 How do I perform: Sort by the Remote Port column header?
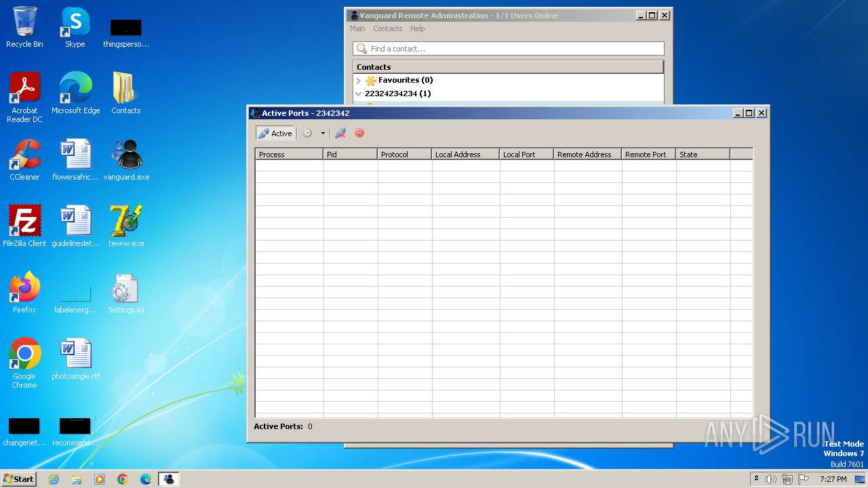(648, 155)
